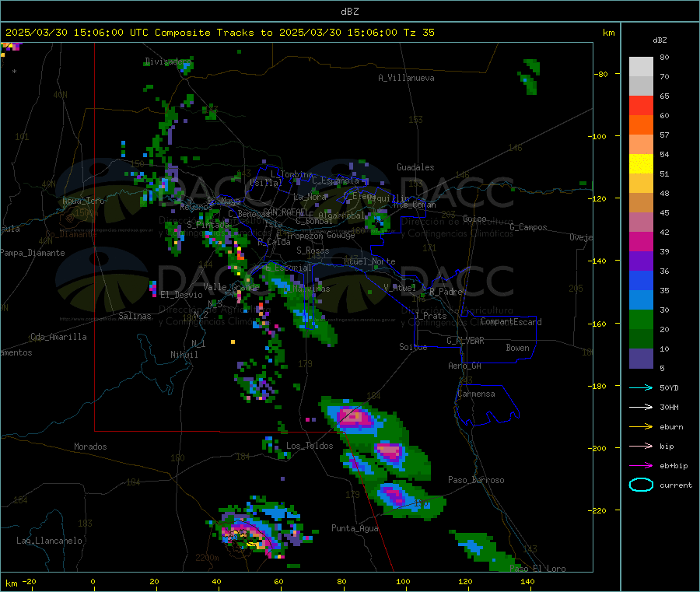
Task: Click the 'Tz 35' threshold text in header
Action: tap(418, 33)
